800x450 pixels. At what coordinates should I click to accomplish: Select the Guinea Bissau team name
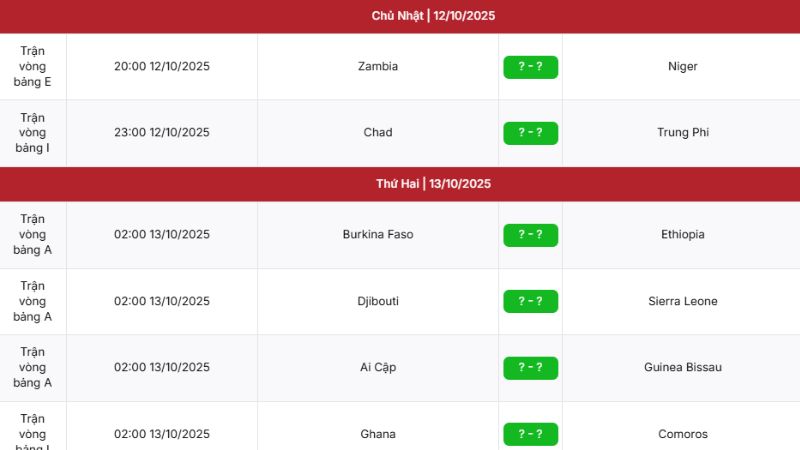tap(683, 368)
